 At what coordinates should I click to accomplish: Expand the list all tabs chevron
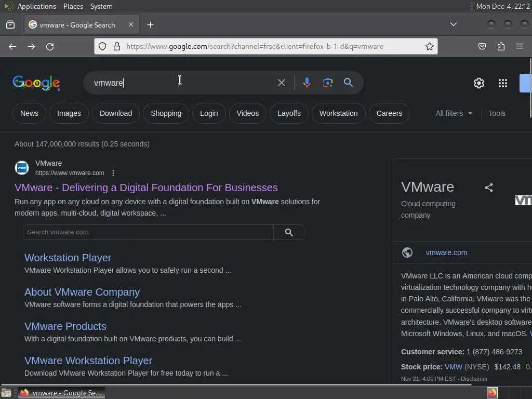tap(453, 24)
